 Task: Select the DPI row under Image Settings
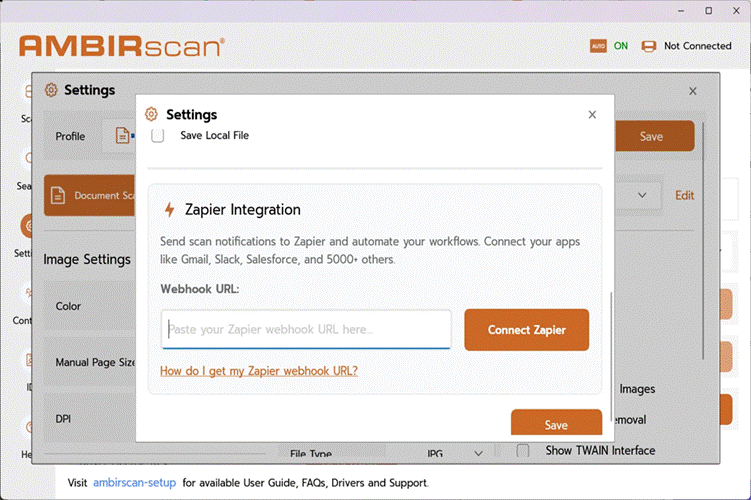point(90,419)
